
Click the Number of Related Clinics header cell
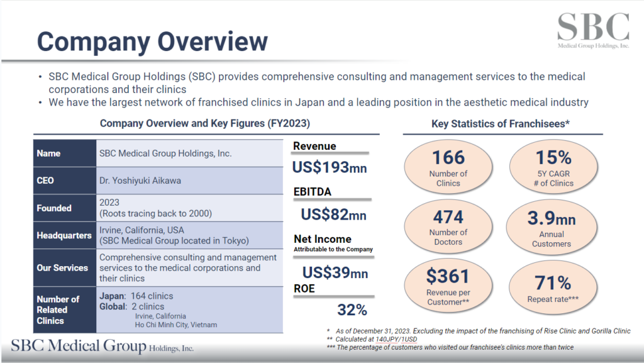tap(64, 310)
